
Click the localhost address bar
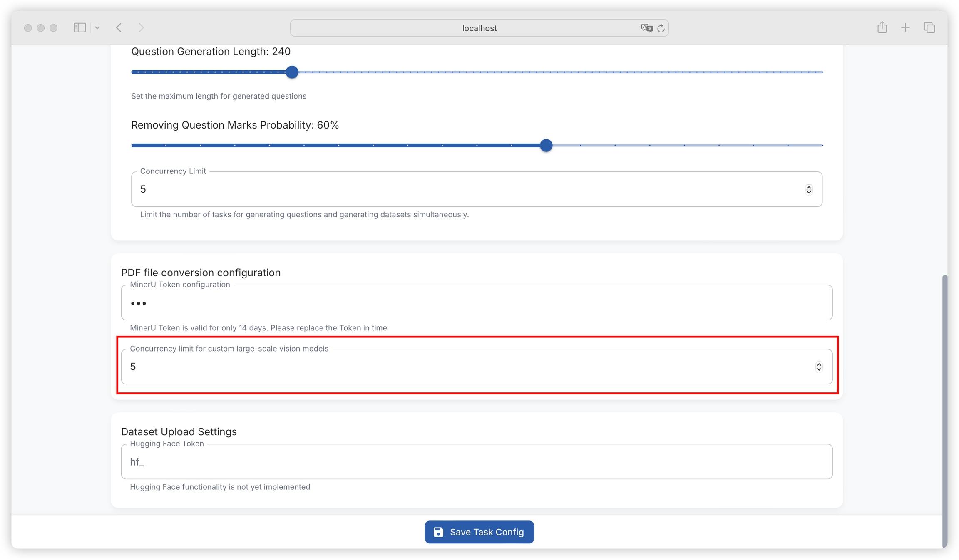[479, 28]
